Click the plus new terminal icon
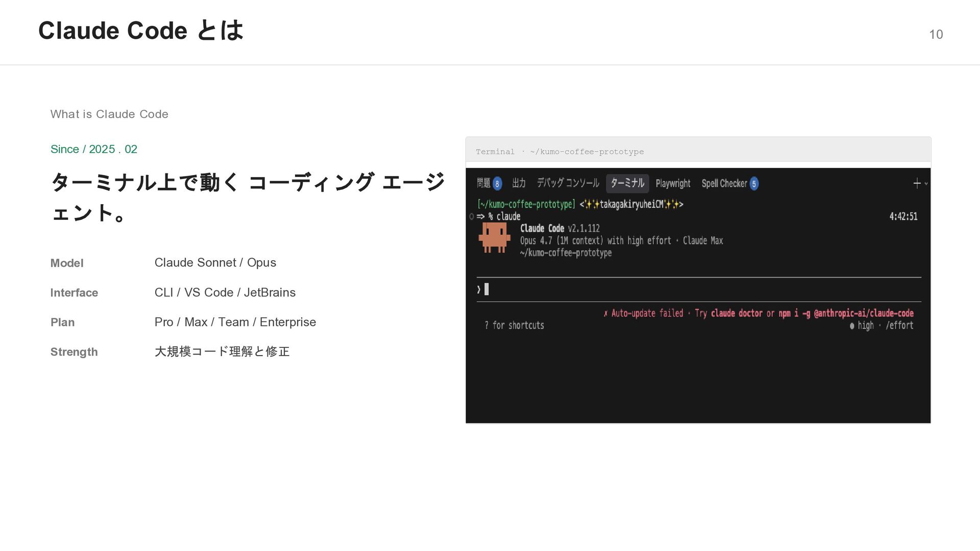980x551 pixels. click(917, 184)
